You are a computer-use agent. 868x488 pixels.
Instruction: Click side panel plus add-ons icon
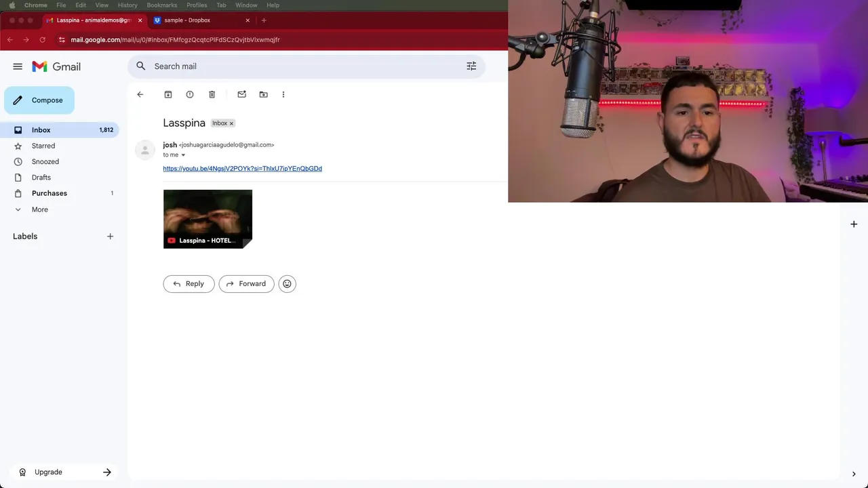(x=854, y=224)
